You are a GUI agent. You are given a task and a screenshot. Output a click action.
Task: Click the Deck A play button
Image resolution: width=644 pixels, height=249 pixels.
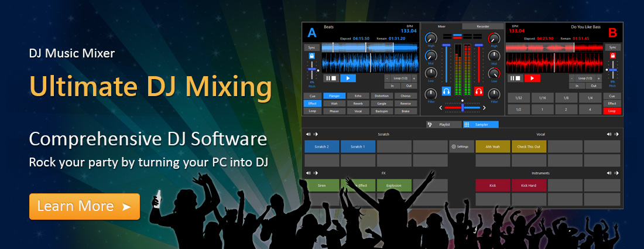click(348, 78)
